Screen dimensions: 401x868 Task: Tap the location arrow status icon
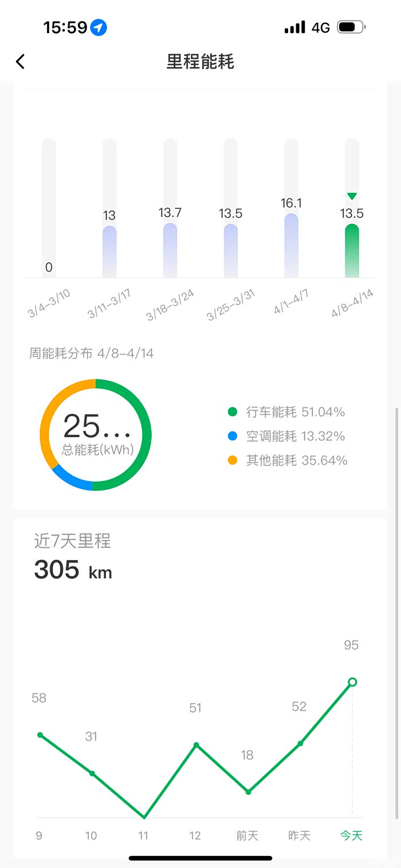(99, 27)
